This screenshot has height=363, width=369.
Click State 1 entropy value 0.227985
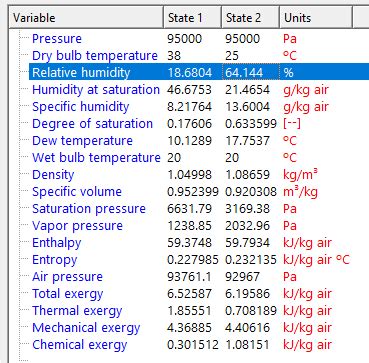pyautogui.click(x=193, y=260)
